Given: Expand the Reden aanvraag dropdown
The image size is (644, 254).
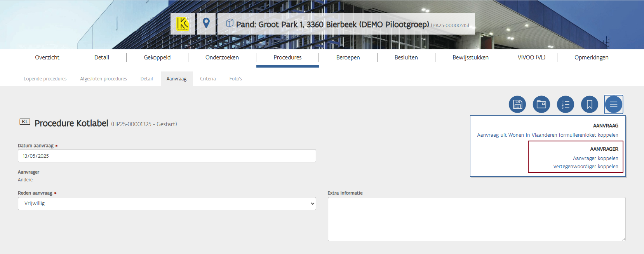Looking at the screenshot, I should tap(167, 204).
